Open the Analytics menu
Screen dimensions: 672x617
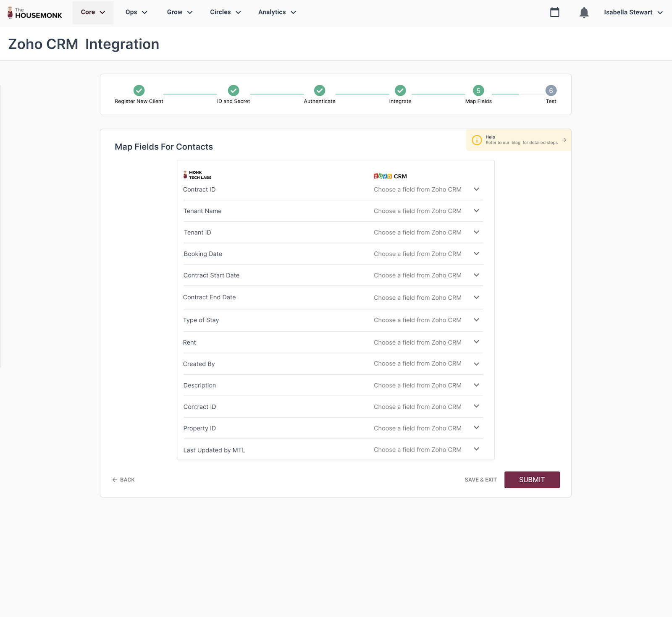[x=277, y=12]
